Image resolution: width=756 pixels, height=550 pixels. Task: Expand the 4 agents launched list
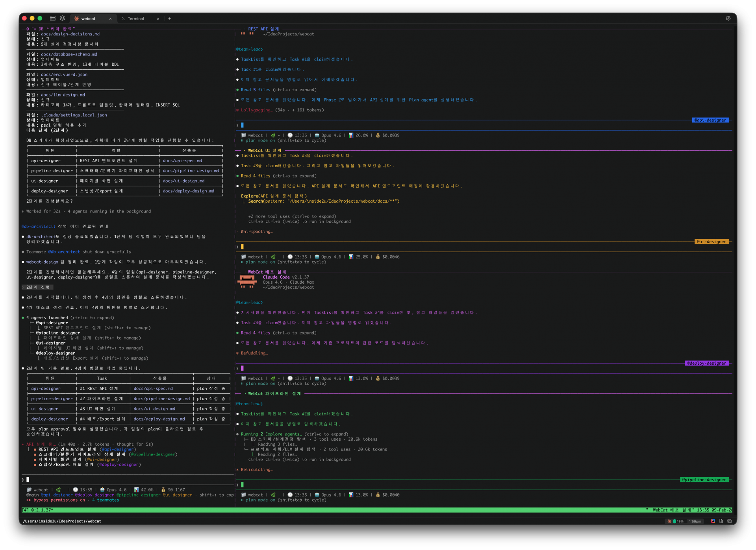(x=46, y=317)
